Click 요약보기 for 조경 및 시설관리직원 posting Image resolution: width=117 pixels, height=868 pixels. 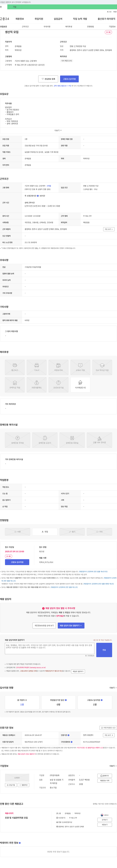(105, 820)
